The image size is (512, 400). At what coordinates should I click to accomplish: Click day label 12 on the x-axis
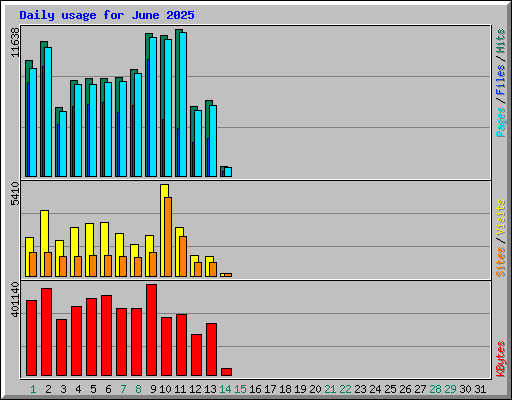coord(195,389)
